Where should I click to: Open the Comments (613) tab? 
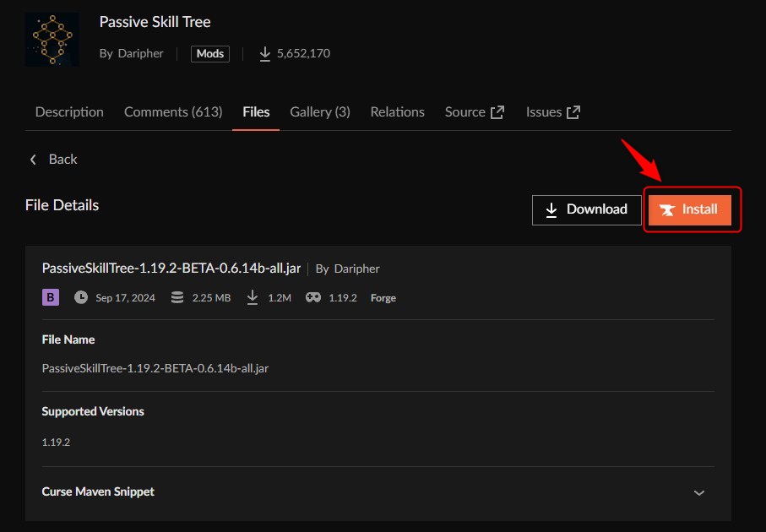click(x=173, y=111)
